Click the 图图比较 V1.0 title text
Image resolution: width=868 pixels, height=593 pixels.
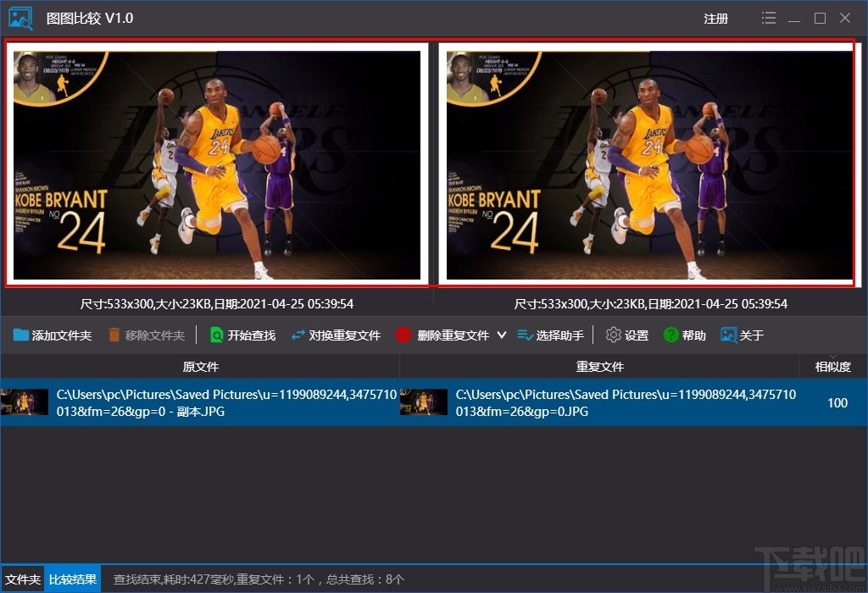click(90, 19)
